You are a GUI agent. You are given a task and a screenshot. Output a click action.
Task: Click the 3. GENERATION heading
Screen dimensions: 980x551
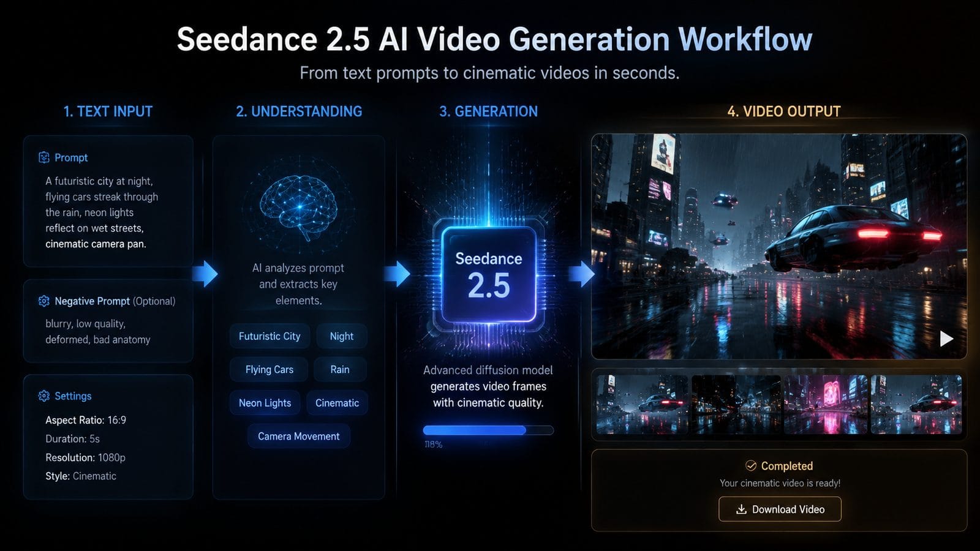[488, 111]
